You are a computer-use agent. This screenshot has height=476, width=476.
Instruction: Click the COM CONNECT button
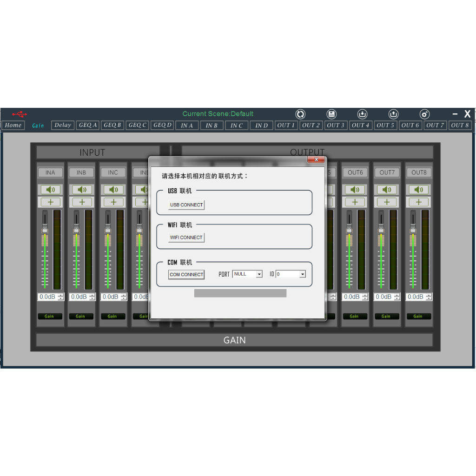point(186,274)
